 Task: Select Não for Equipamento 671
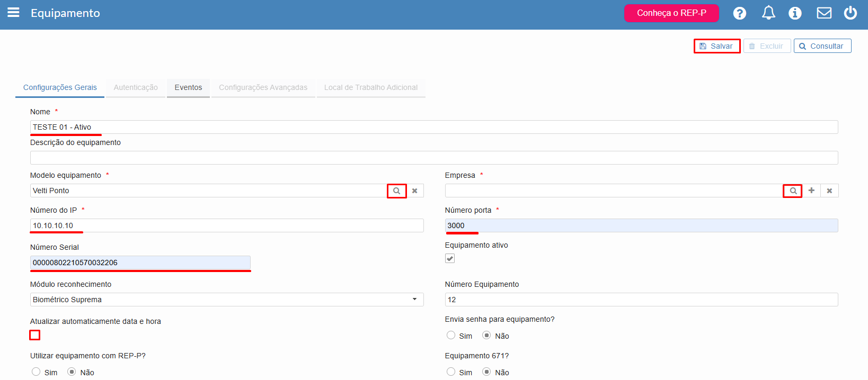point(486,372)
